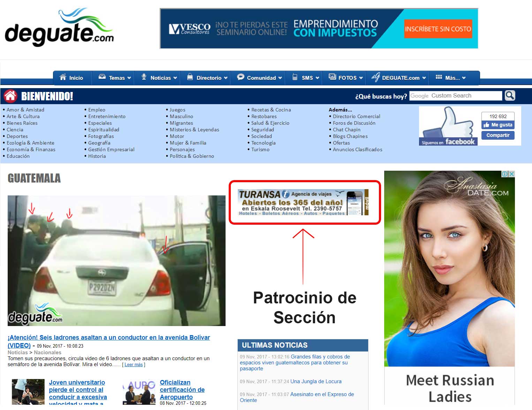The image size is (532, 410).
Task: Open the Foros de Discusión link
Action: click(x=354, y=123)
